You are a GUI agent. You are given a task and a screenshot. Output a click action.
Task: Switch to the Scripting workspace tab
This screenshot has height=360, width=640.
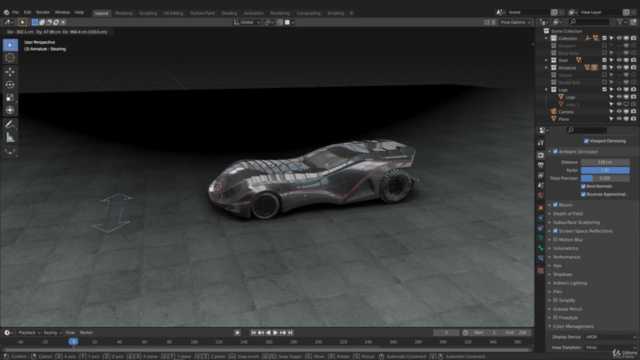[336, 13]
